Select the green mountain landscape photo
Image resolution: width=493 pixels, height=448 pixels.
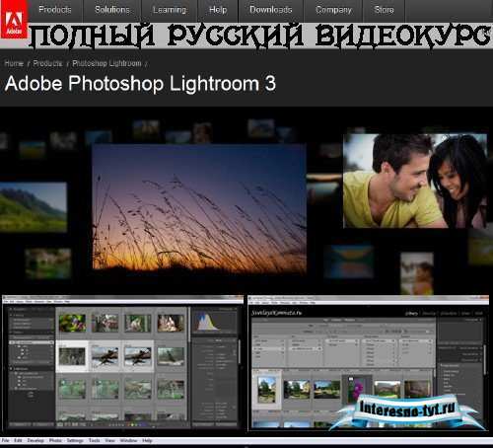coord(34,207)
